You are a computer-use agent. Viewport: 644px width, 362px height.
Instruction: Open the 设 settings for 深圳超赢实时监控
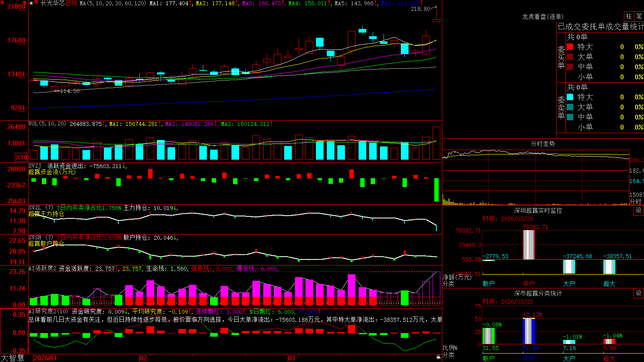[639, 210]
